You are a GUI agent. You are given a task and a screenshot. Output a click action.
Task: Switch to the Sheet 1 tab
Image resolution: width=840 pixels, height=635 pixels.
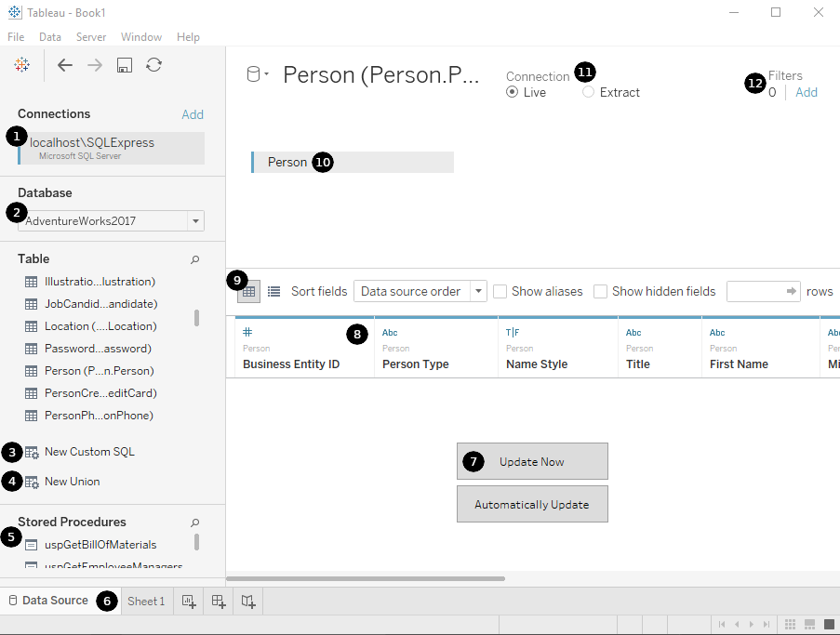[x=146, y=602]
